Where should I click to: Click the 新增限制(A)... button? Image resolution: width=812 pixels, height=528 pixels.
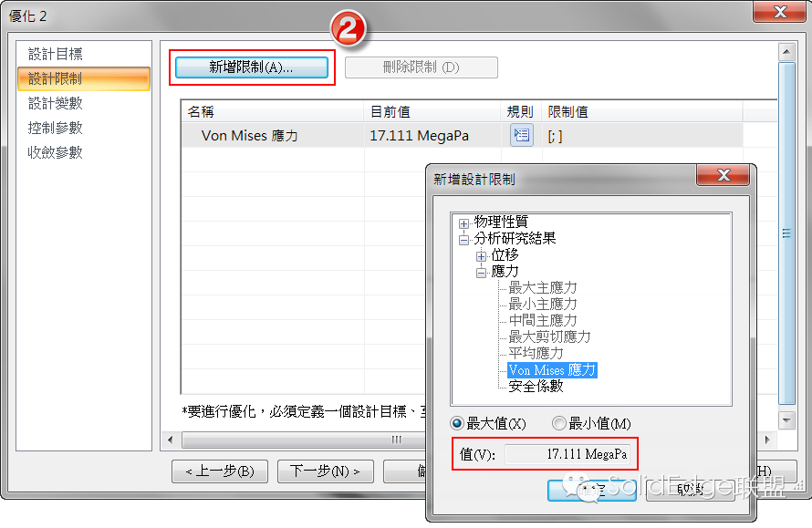252,67
